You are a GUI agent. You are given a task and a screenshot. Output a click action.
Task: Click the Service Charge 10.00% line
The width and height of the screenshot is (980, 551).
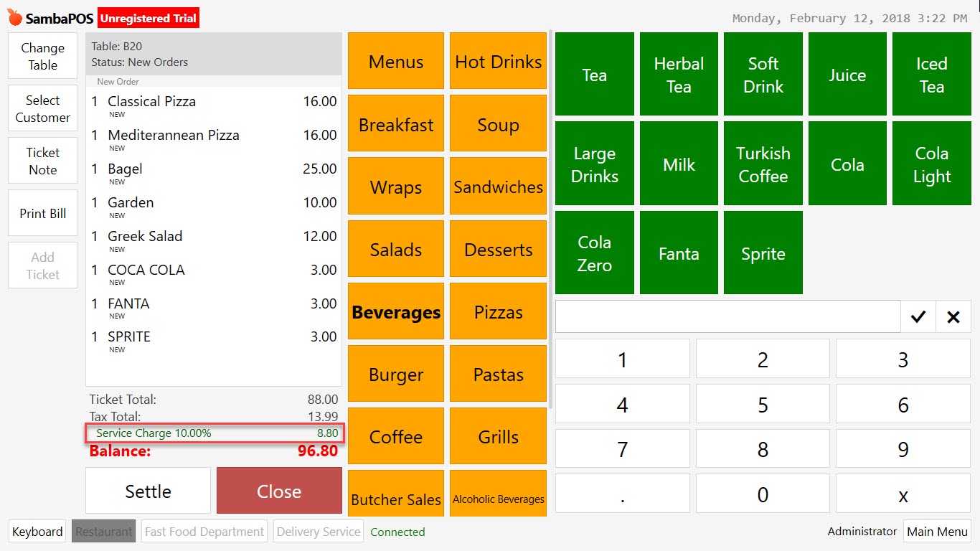click(215, 433)
